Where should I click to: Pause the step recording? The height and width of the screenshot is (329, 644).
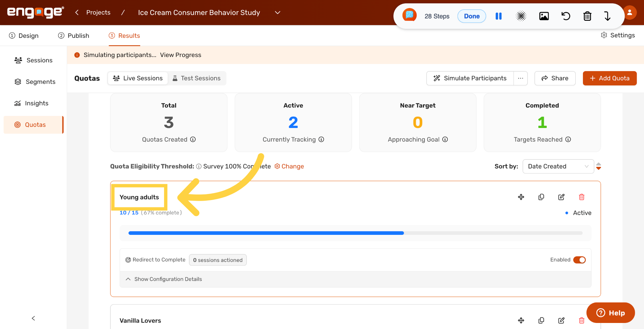coord(498,16)
